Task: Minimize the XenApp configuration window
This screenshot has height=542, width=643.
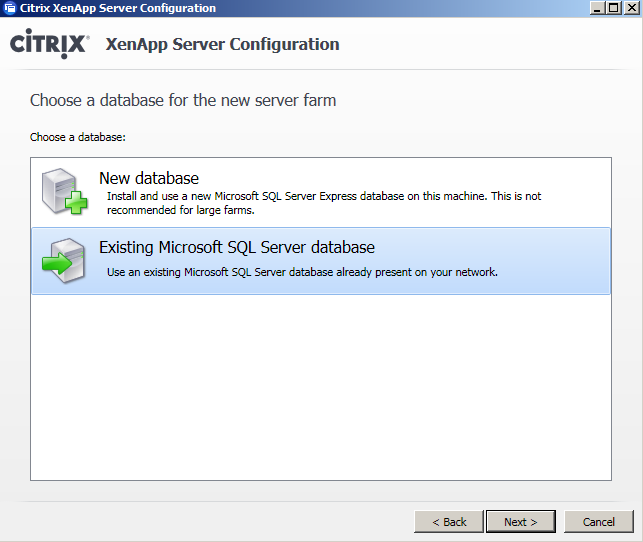Action: tap(597, 8)
